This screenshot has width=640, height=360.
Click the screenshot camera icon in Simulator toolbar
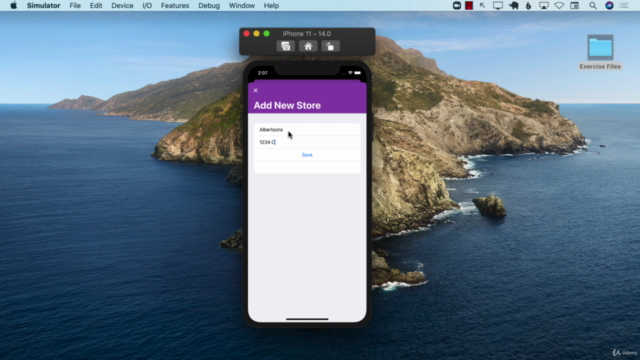[x=286, y=47]
